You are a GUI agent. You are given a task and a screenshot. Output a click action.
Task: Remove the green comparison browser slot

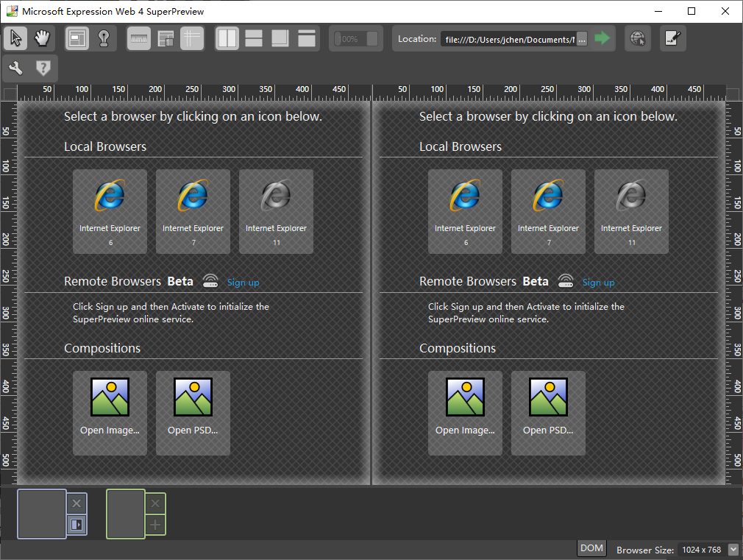click(x=155, y=503)
